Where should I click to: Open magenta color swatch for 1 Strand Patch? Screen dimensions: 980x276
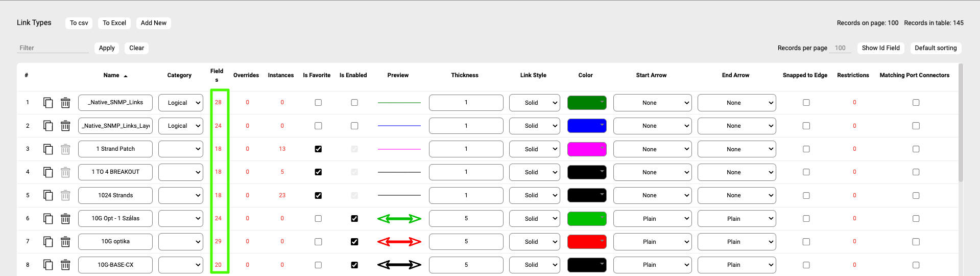tap(587, 149)
